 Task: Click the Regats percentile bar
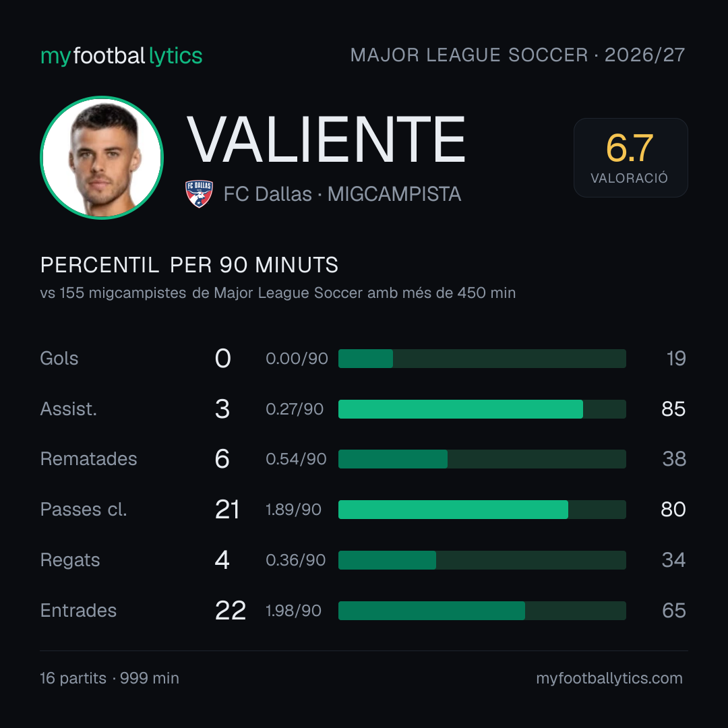[x=482, y=560]
